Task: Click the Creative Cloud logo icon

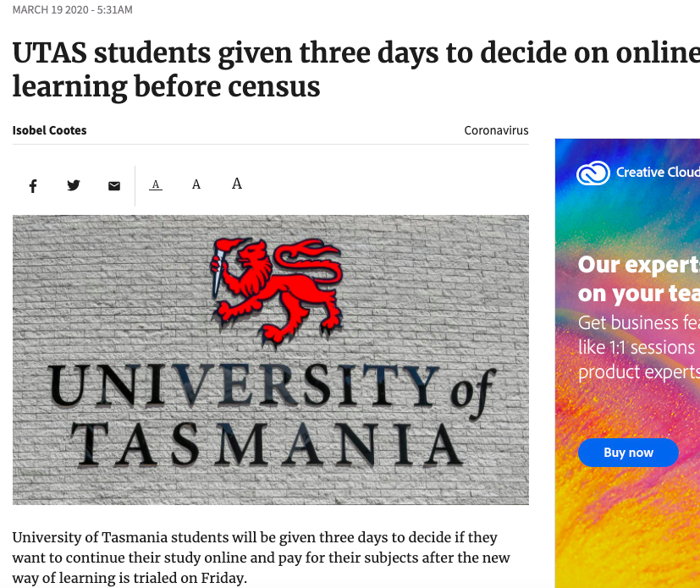Action: 593,173
